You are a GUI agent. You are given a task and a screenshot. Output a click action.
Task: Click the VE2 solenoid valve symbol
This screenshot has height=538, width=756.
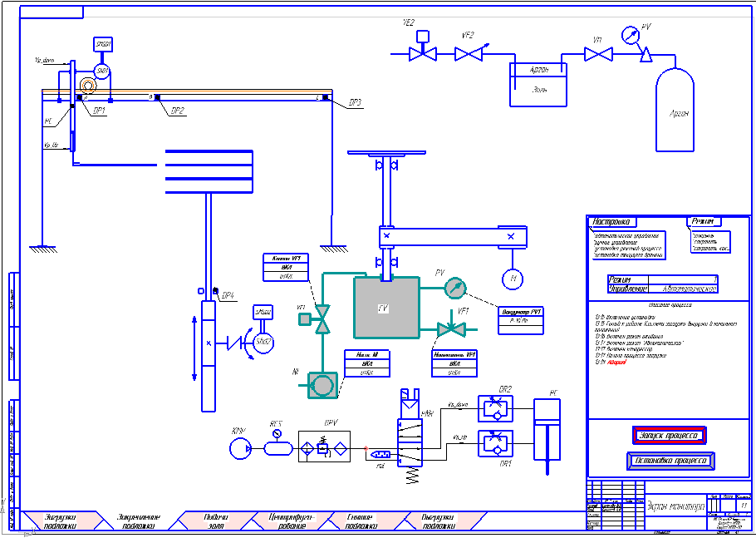point(423,47)
